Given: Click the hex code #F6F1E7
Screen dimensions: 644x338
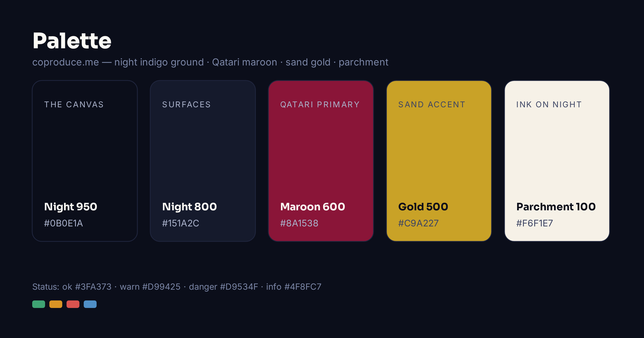Looking at the screenshot, I should coord(535,223).
